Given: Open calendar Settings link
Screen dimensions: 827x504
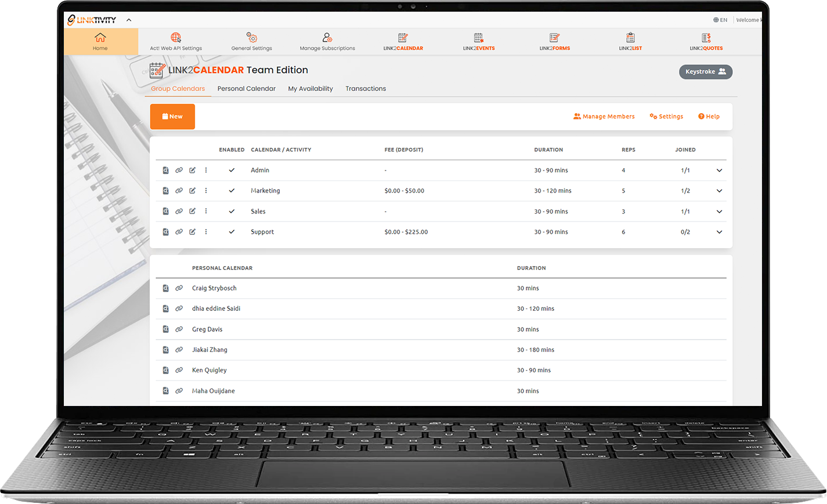Looking at the screenshot, I should pyautogui.click(x=666, y=117).
